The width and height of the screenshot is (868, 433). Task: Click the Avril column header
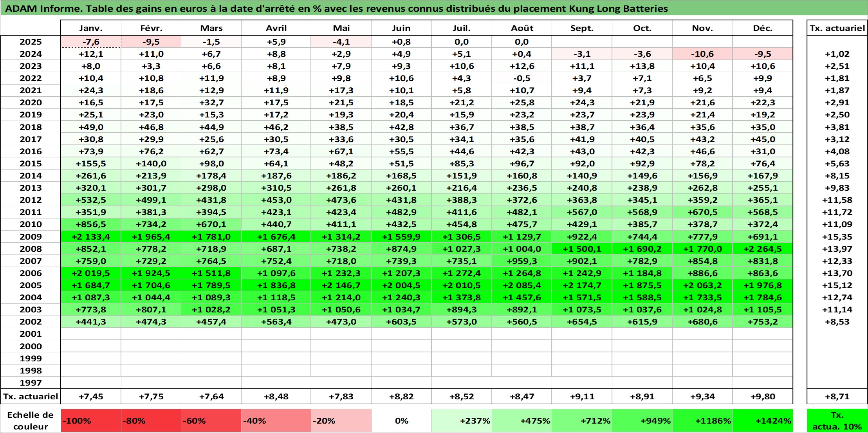[276, 28]
